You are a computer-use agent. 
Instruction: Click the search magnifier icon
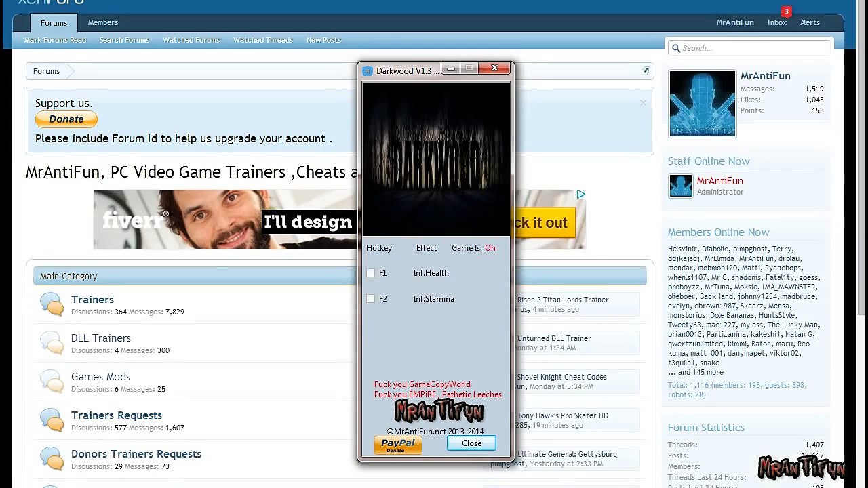coord(675,48)
